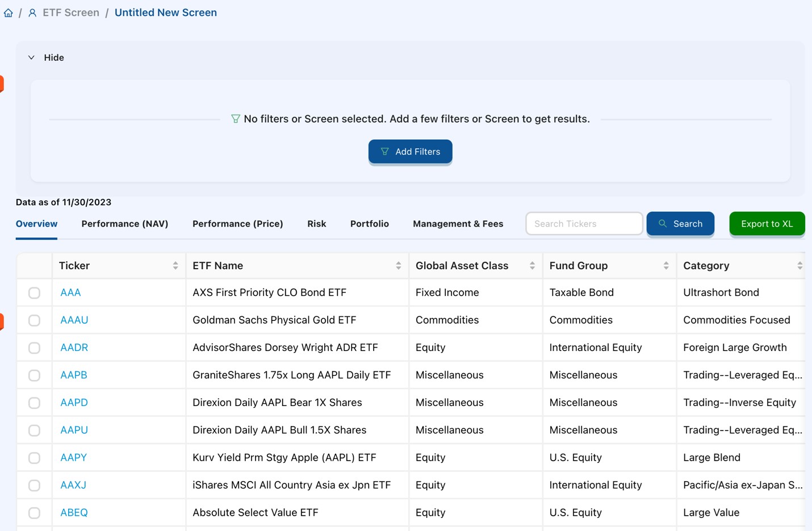Check the box for the AAA row
This screenshot has height=531, width=812.
[34, 293]
